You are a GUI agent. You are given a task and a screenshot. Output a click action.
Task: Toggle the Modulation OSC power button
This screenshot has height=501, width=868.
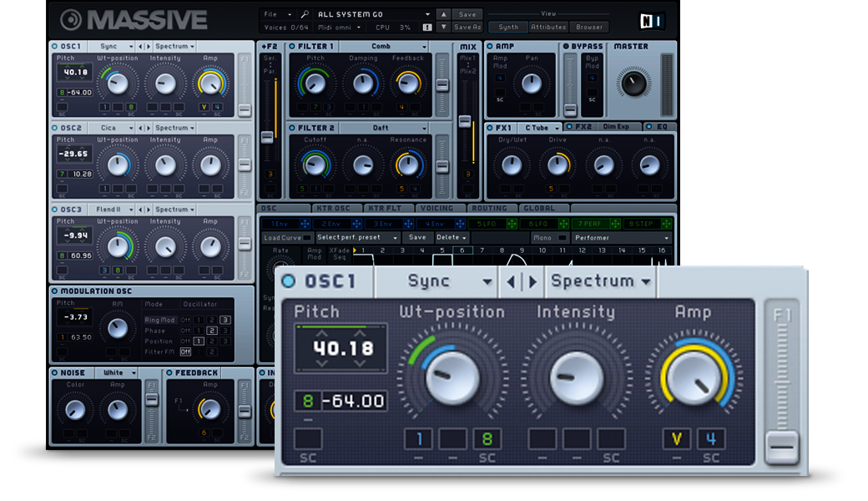click(55, 291)
